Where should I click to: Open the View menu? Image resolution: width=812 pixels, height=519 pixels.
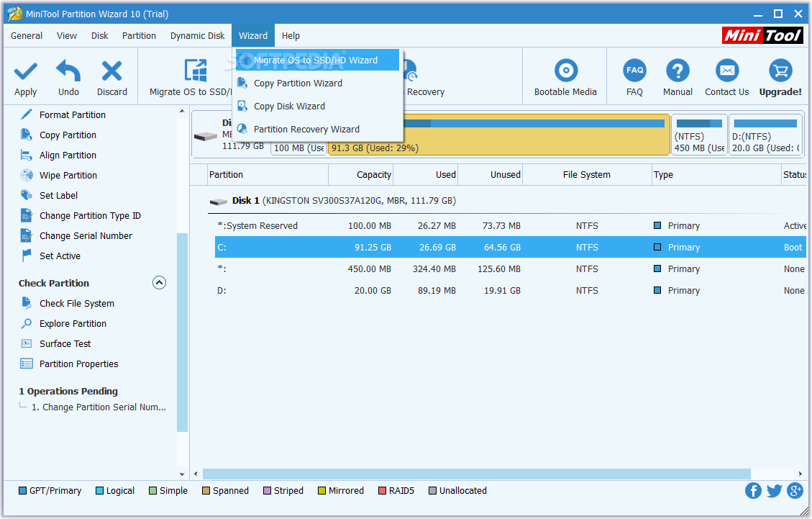[67, 36]
